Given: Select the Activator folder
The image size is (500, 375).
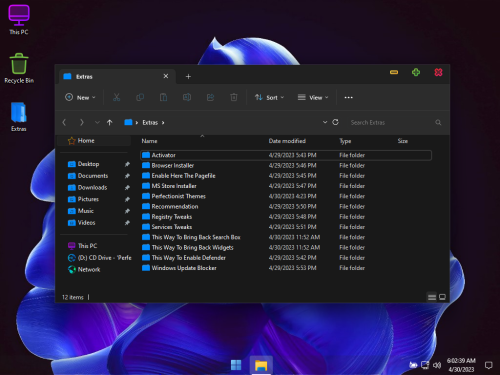Looking at the screenshot, I should (286, 155).
